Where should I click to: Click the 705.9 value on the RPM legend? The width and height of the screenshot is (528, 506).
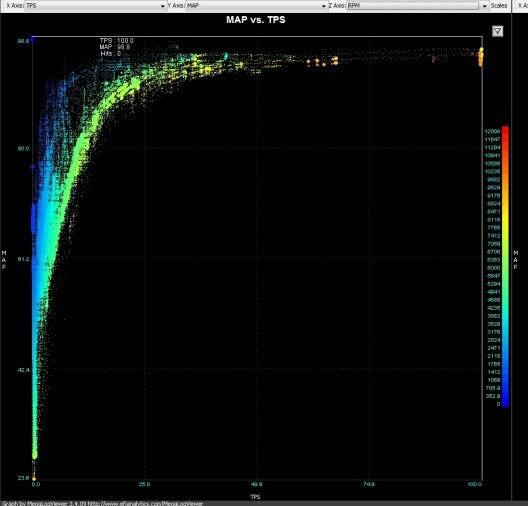point(493,388)
